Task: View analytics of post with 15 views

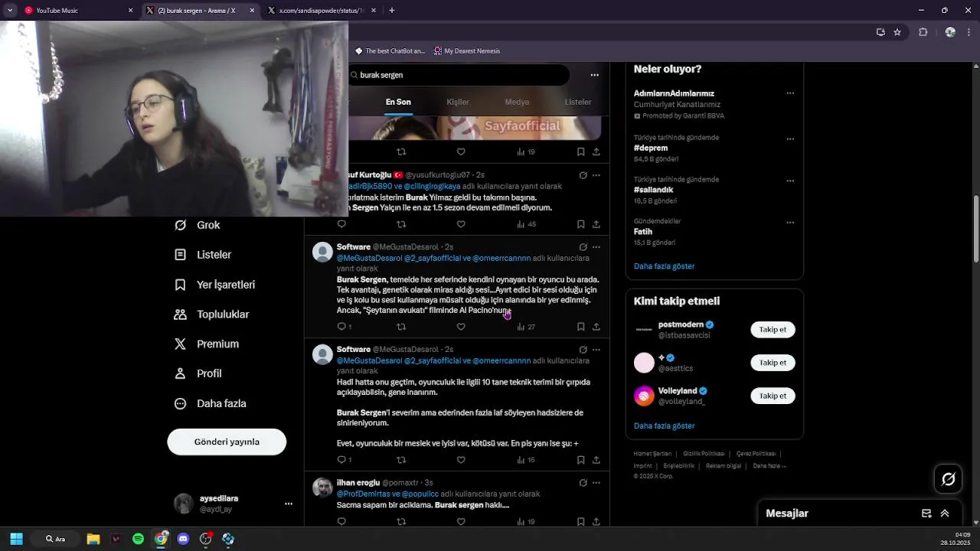Action: [x=526, y=460]
